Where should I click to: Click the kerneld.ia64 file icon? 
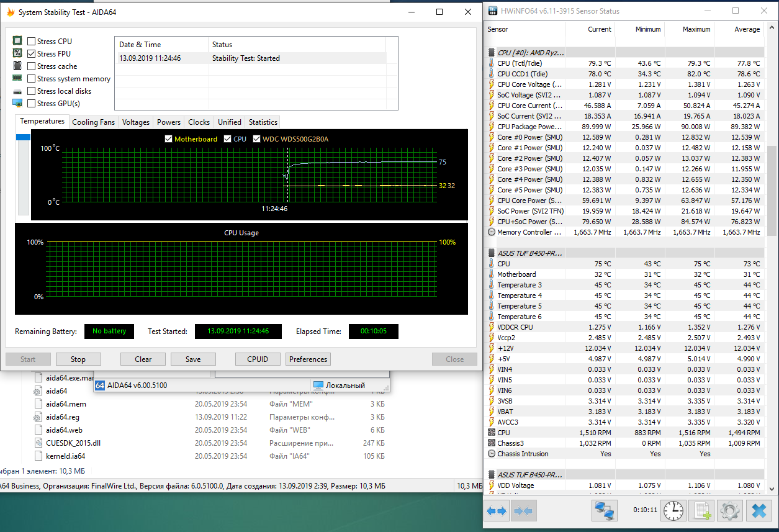point(38,456)
